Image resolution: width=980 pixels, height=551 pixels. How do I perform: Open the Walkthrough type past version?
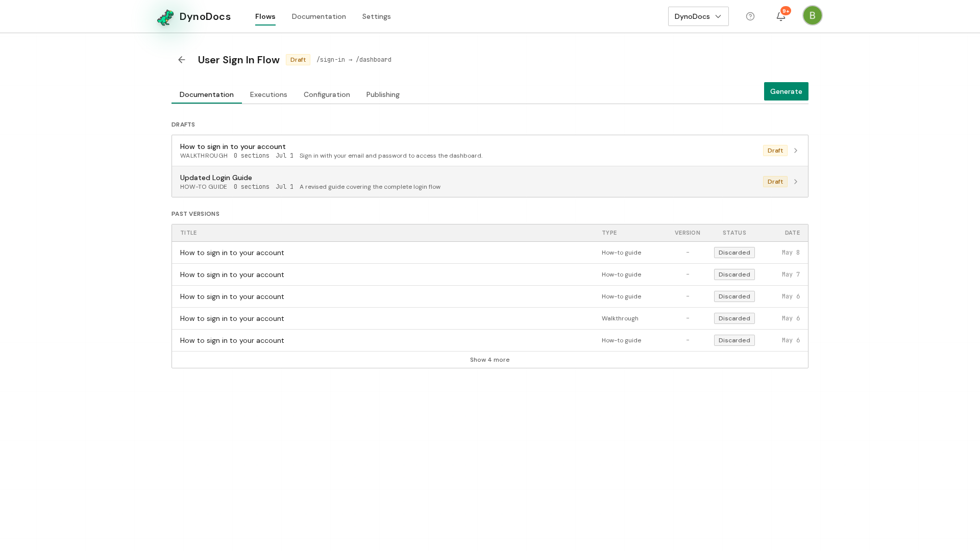pos(490,318)
